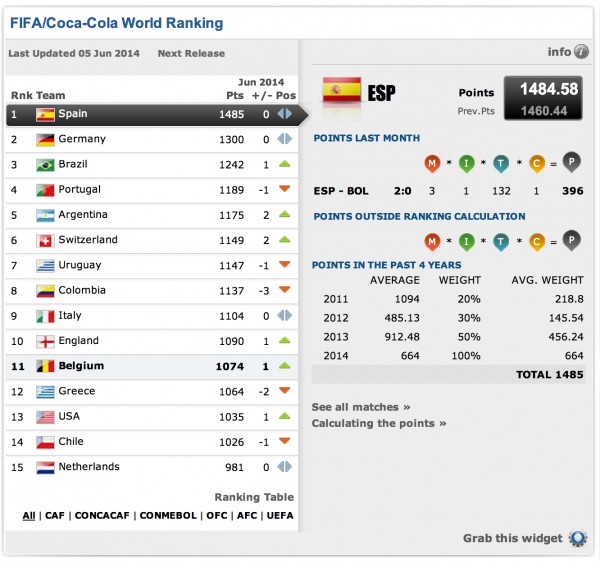Click orange C marker under Points Outside Ranking
Viewport: 600px width, 562px height.
click(536, 241)
